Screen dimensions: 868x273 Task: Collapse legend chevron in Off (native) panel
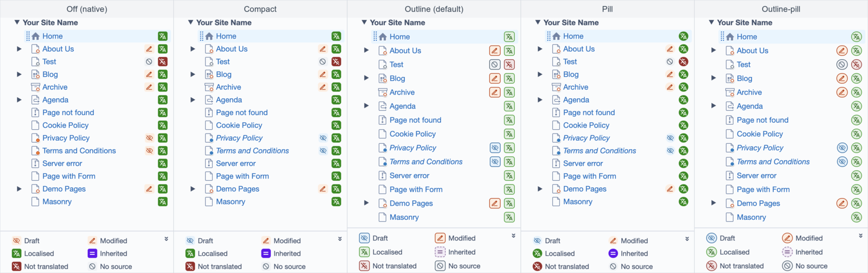click(166, 239)
